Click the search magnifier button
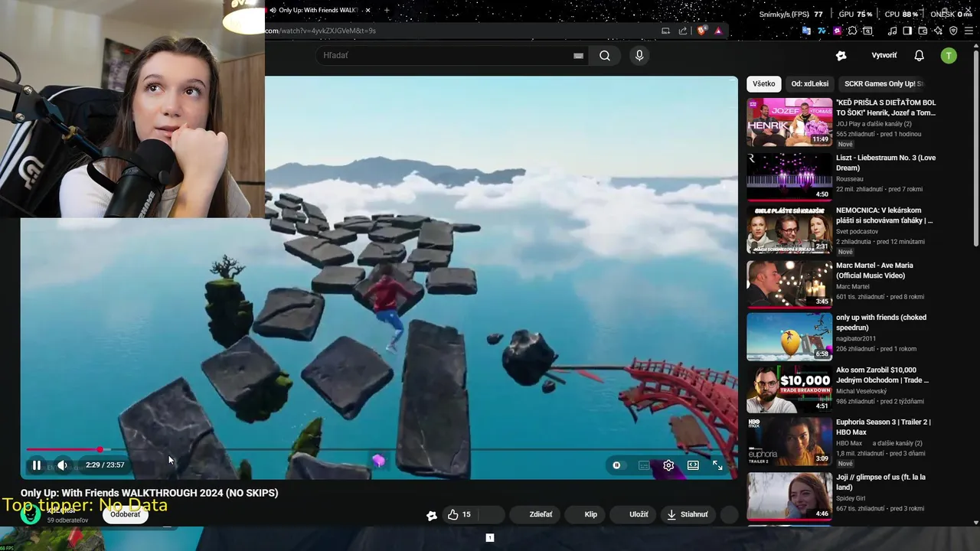The image size is (980, 551). [605, 55]
